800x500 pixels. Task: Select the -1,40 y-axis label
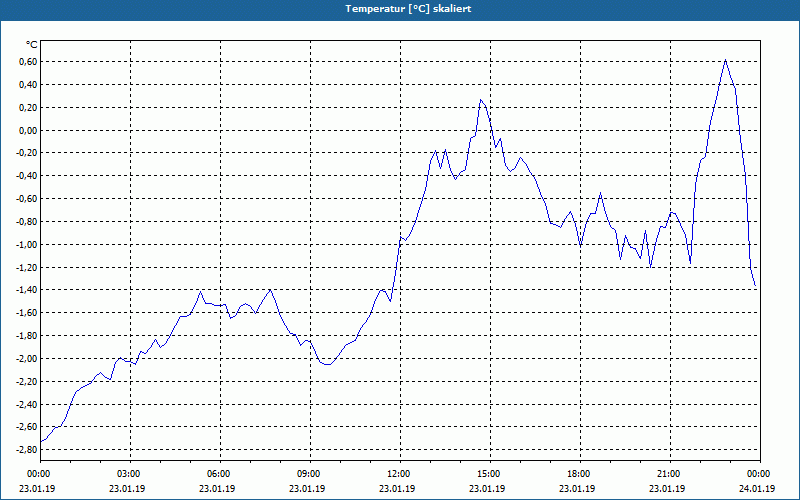[27, 290]
